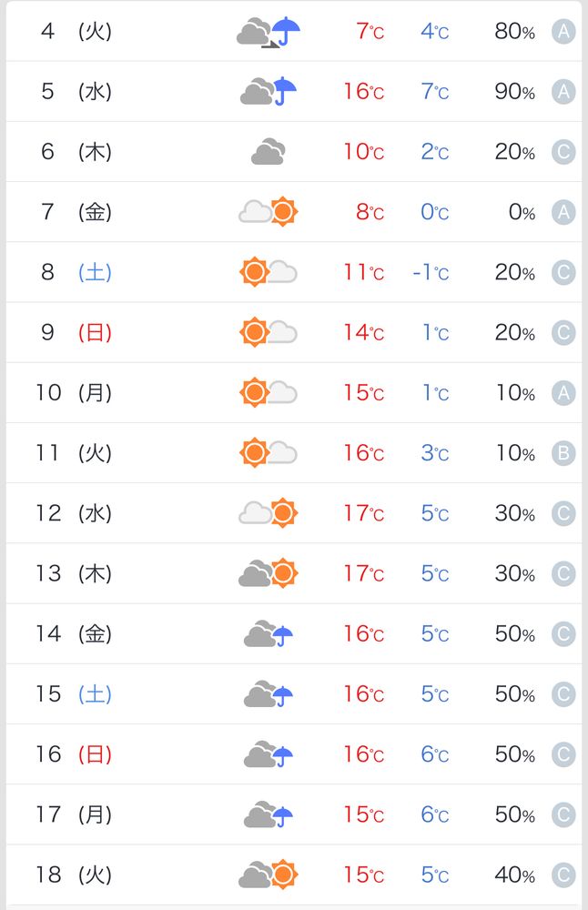Click reliability badge B on day 11 row

563,453
